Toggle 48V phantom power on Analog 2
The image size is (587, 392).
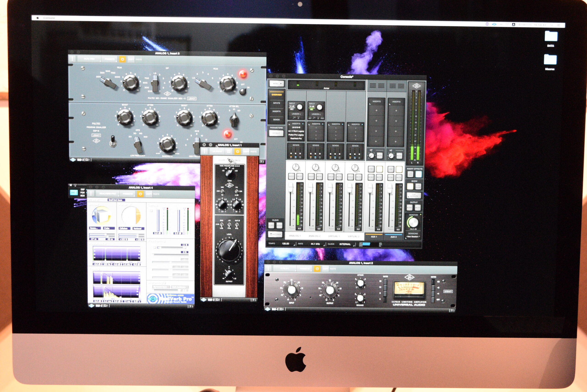pyautogui.click(x=310, y=118)
